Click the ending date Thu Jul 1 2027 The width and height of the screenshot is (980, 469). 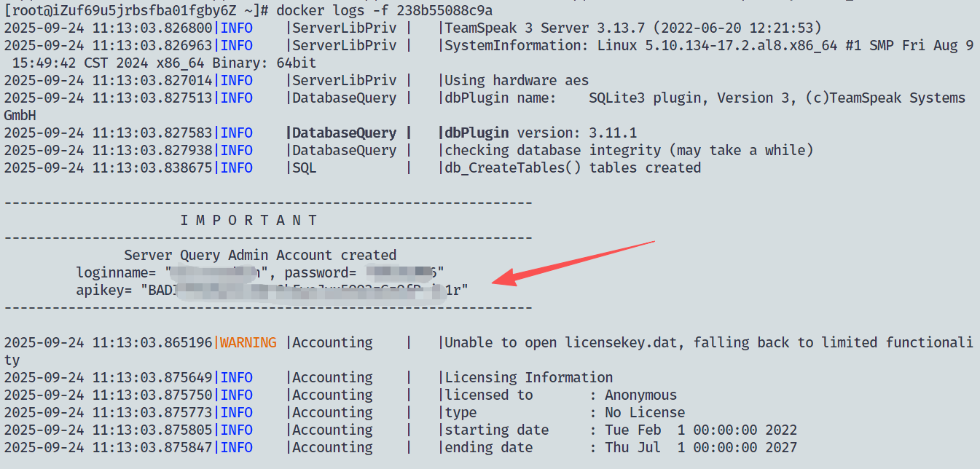[700, 447]
